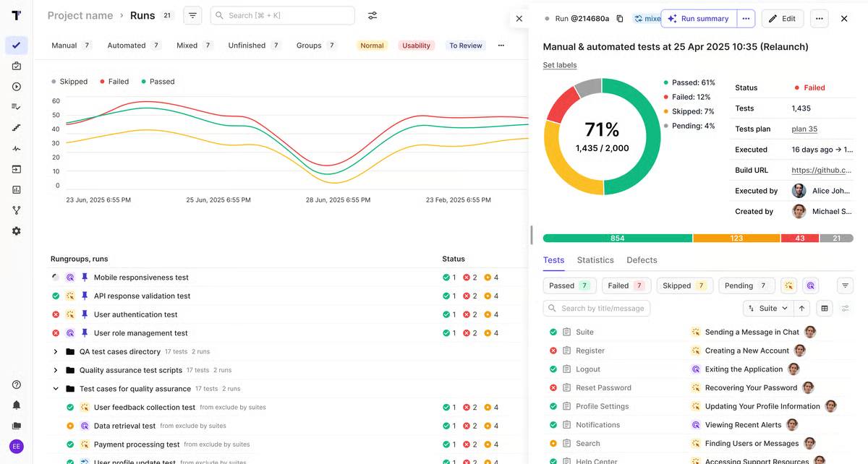The width and height of the screenshot is (868, 464).
Task: Copy the run ID with the copy icon
Action: 620,19
